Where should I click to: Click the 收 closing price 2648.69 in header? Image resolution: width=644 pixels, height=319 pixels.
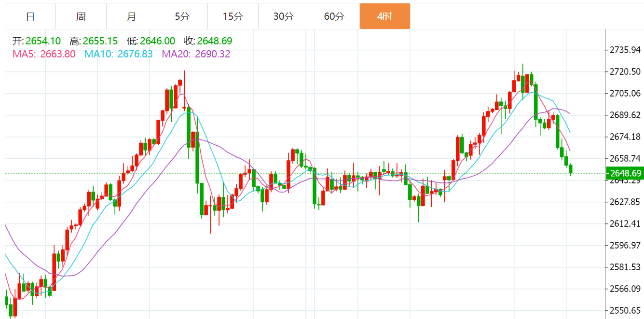point(215,41)
